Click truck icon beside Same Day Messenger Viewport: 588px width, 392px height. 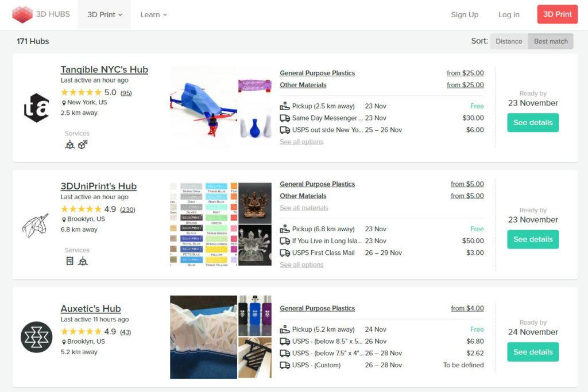[285, 118]
